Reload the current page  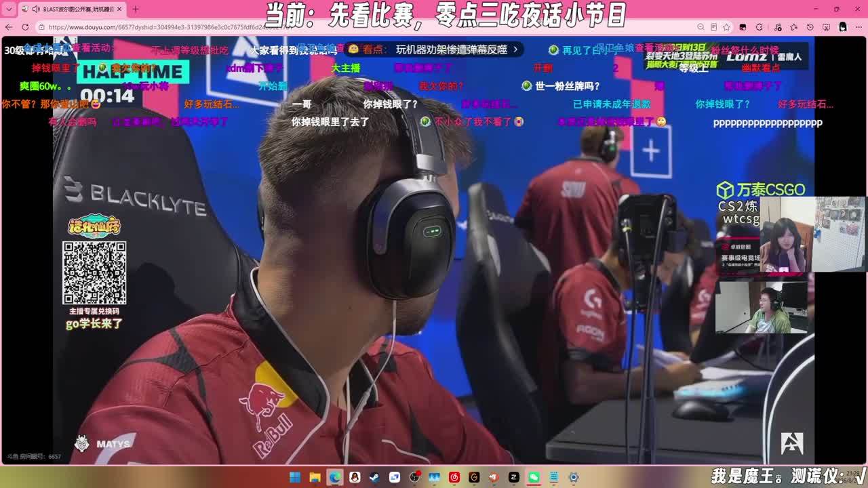tap(25, 27)
